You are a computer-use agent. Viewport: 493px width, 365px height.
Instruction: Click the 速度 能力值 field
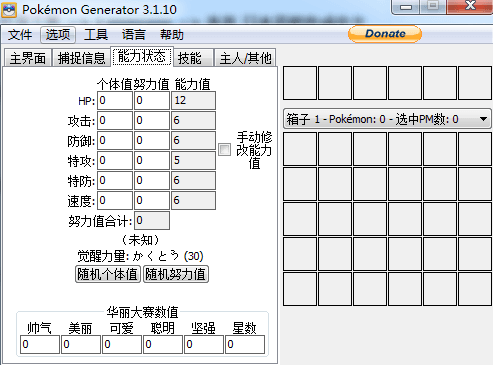(193, 200)
